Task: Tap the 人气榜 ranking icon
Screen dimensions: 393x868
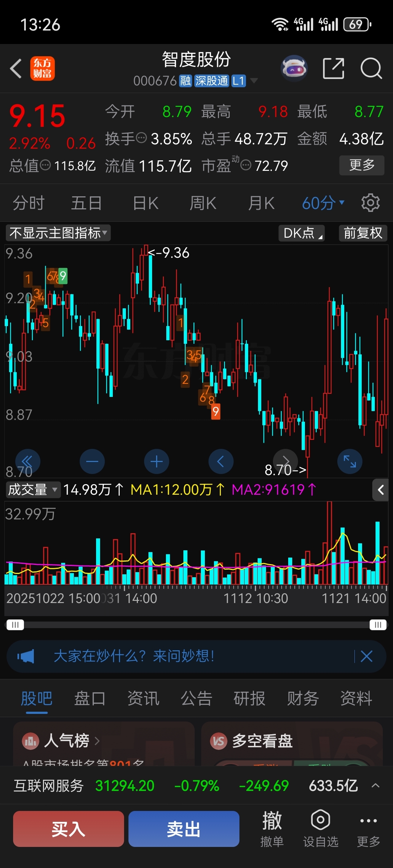Action: [30, 741]
